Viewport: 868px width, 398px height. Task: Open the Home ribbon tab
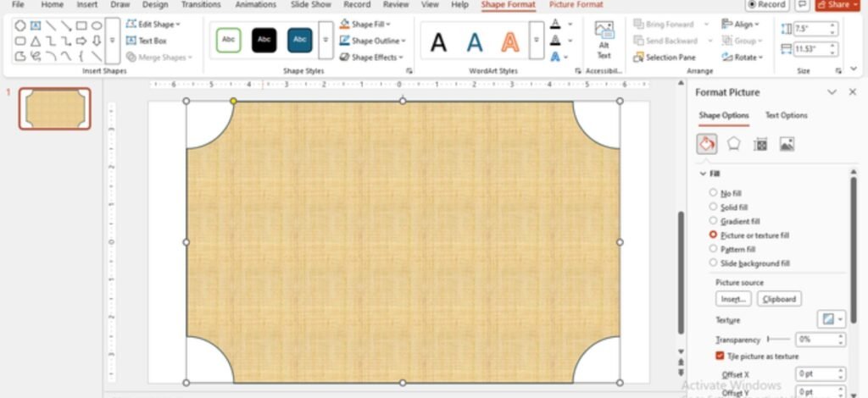[52, 4]
